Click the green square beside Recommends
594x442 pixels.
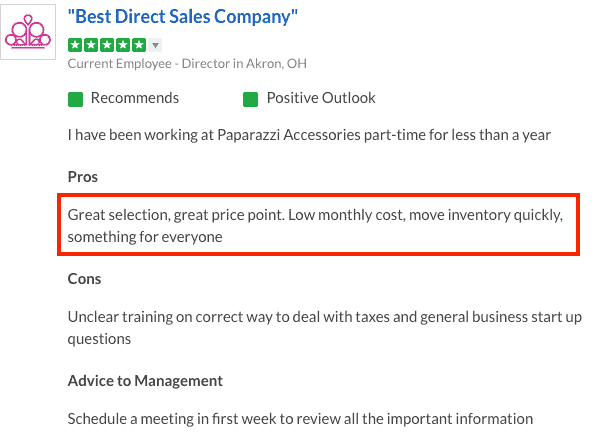(75, 100)
